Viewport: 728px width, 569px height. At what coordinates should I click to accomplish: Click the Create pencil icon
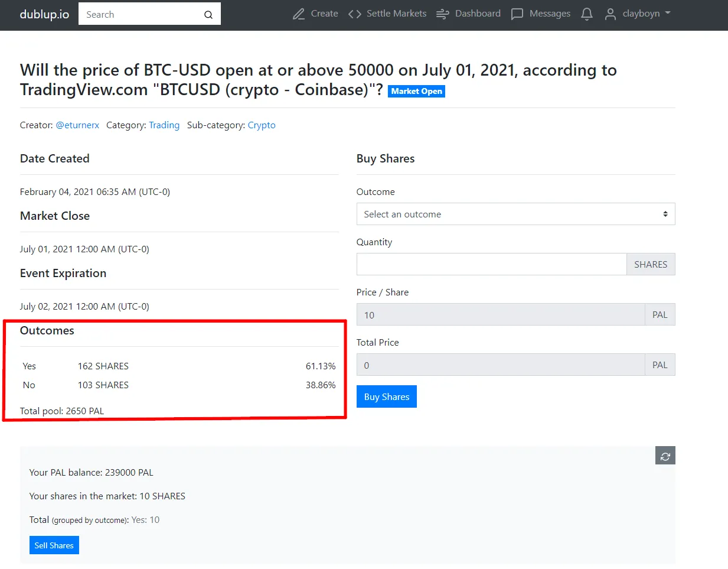click(299, 14)
